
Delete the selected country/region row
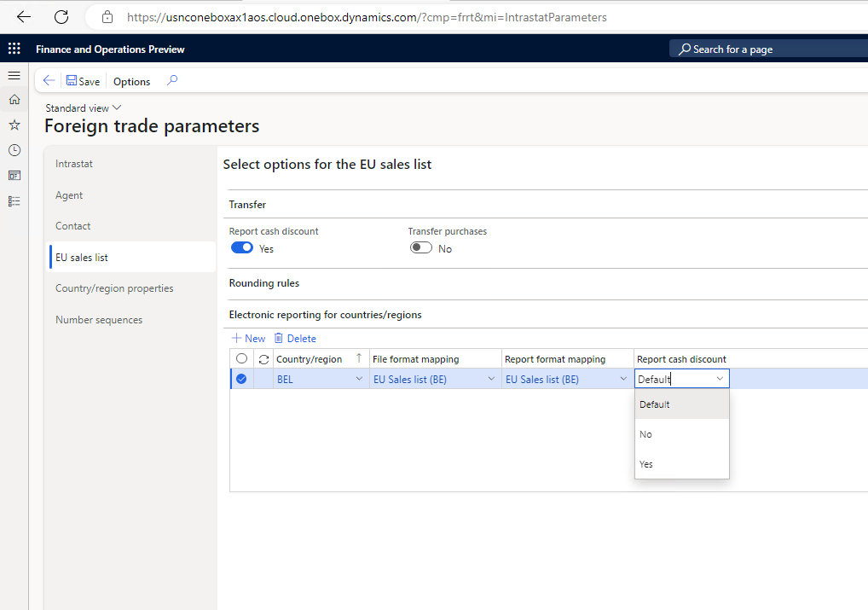pos(295,338)
